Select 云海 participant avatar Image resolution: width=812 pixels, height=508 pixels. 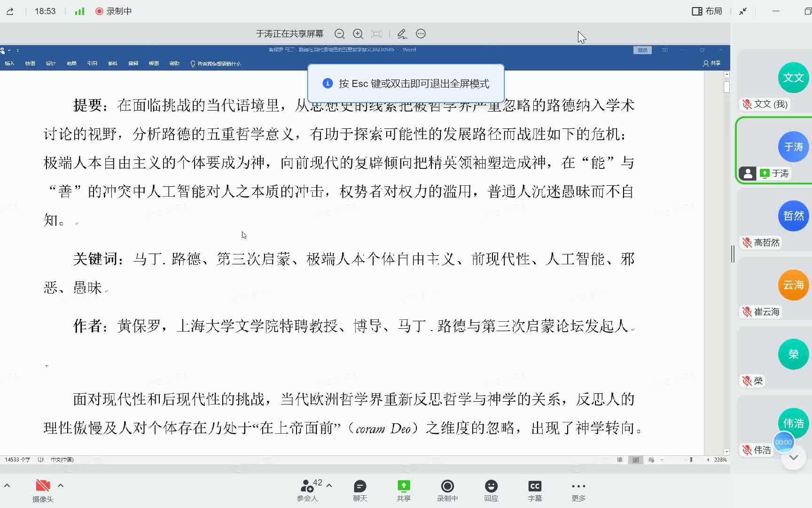coord(793,285)
